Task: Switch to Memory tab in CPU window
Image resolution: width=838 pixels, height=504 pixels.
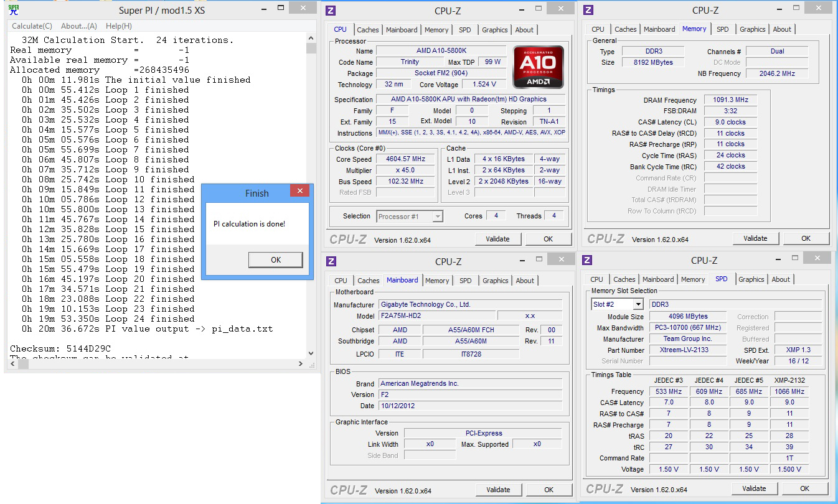Action: (x=436, y=30)
